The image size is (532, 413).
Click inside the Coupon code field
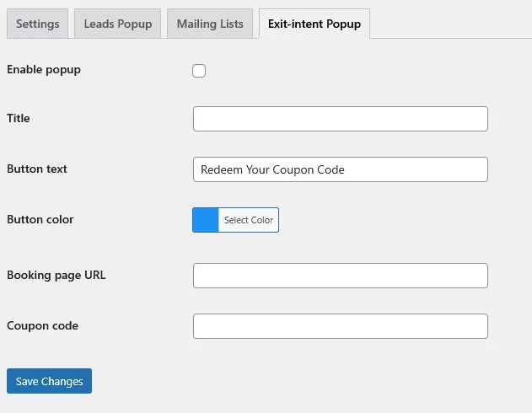point(340,326)
